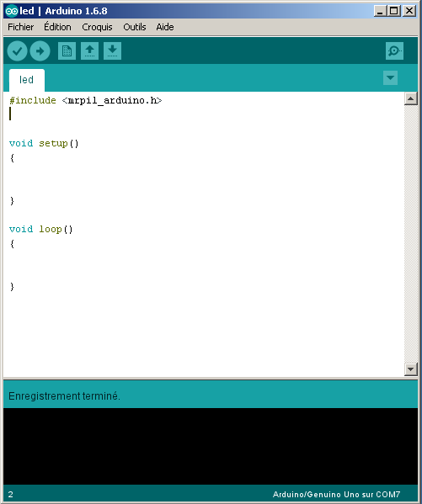Create a new sketch with the New icon
Viewport: 422px width, 504px height.
[67, 50]
